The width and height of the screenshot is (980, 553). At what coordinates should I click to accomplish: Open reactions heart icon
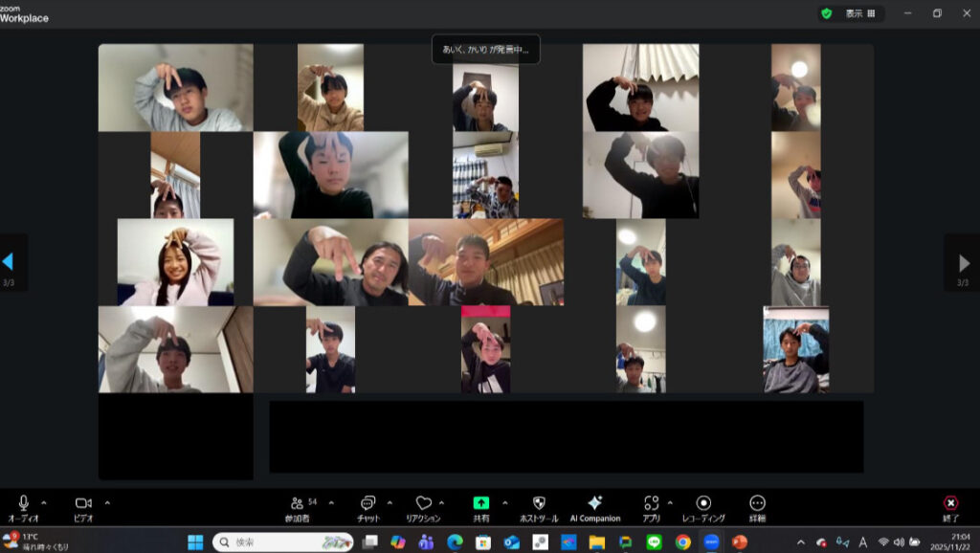(423, 503)
